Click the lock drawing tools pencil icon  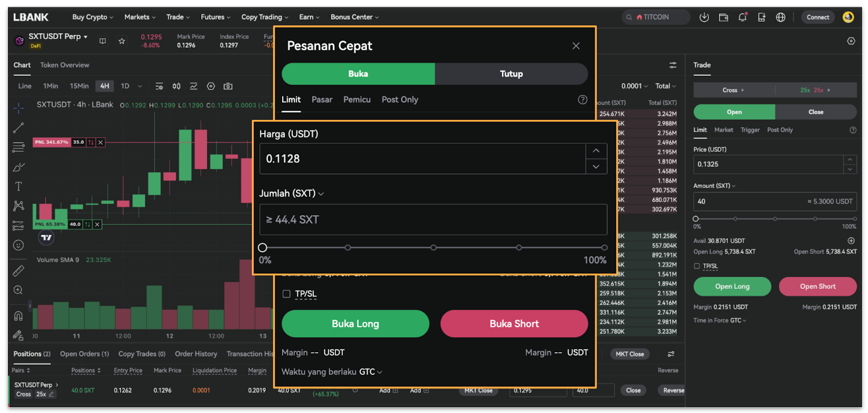point(18,335)
